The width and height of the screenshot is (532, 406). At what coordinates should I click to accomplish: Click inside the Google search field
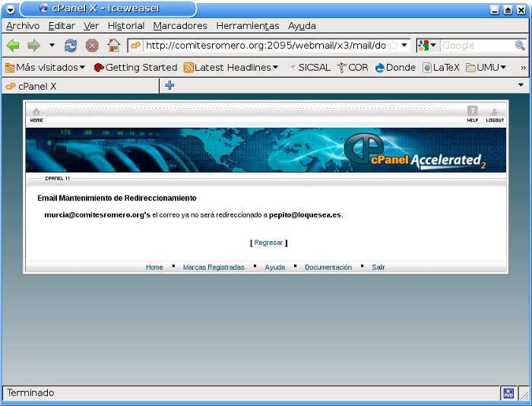476,46
